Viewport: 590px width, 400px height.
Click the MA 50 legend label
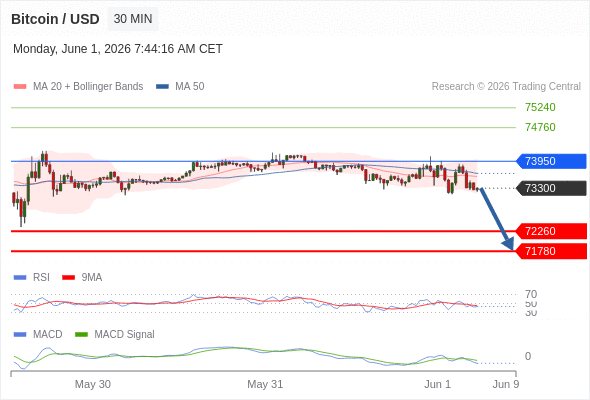click(x=190, y=87)
